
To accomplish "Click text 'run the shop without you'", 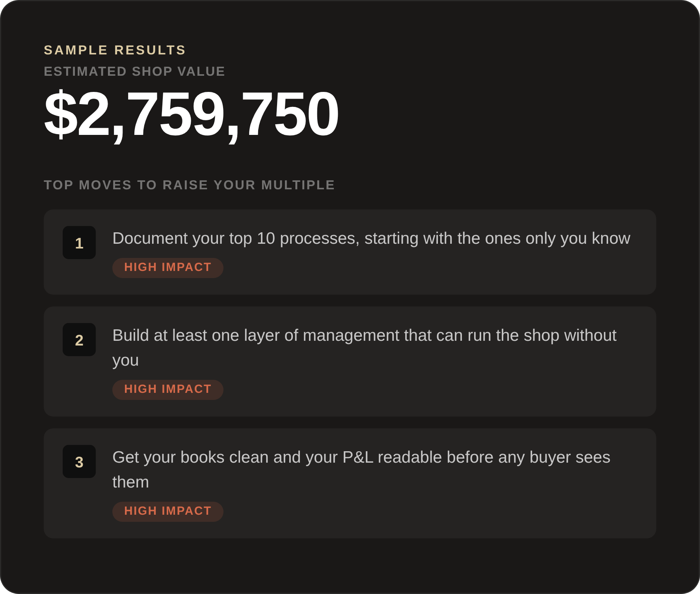I will [x=365, y=348].
